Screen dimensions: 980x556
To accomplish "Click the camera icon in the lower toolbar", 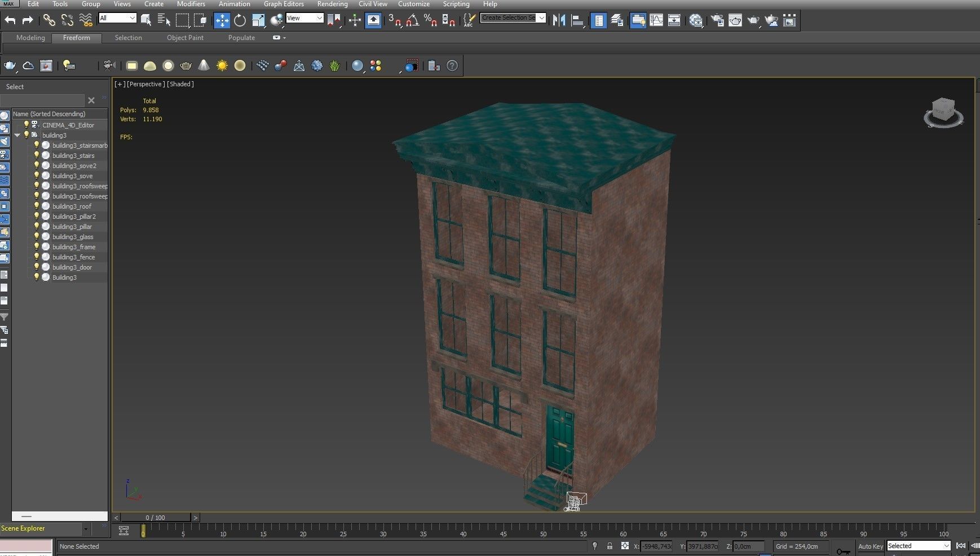I will coord(109,65).
